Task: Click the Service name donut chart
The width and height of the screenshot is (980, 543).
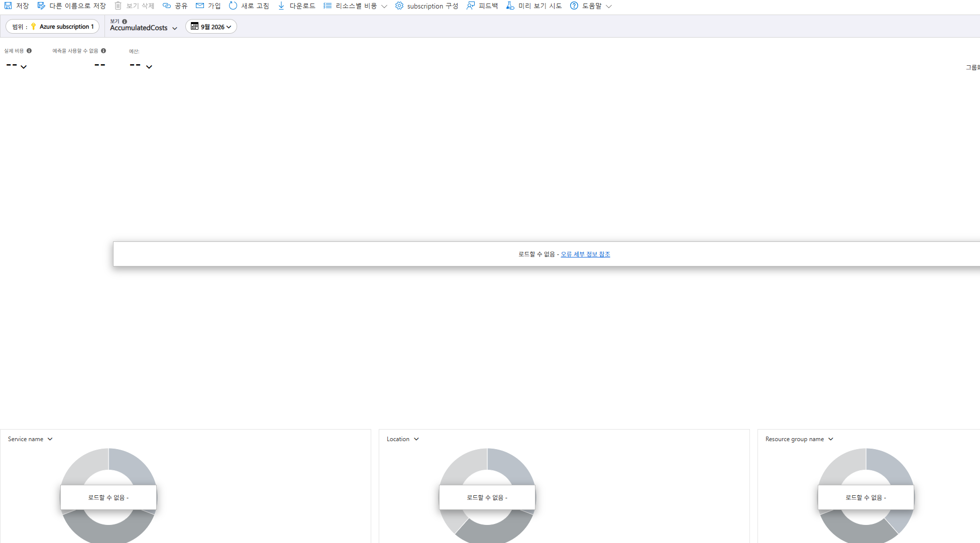Action: (x=108, y=495)
